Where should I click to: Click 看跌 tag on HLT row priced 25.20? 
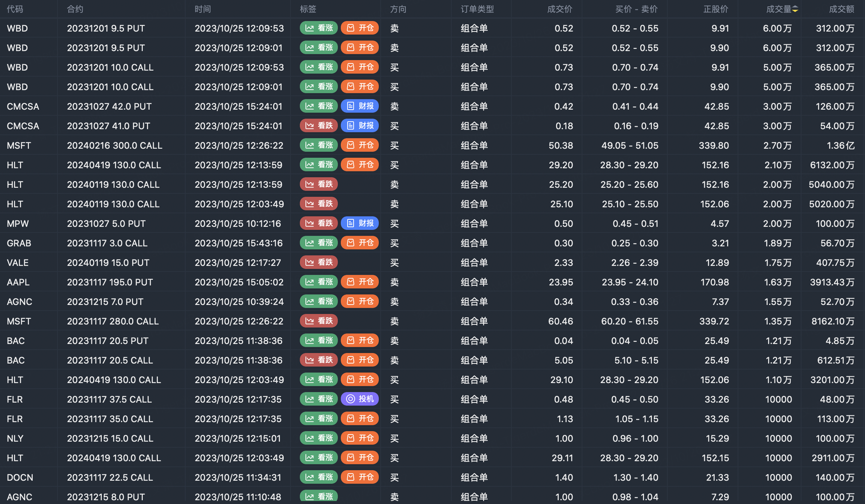319,184
